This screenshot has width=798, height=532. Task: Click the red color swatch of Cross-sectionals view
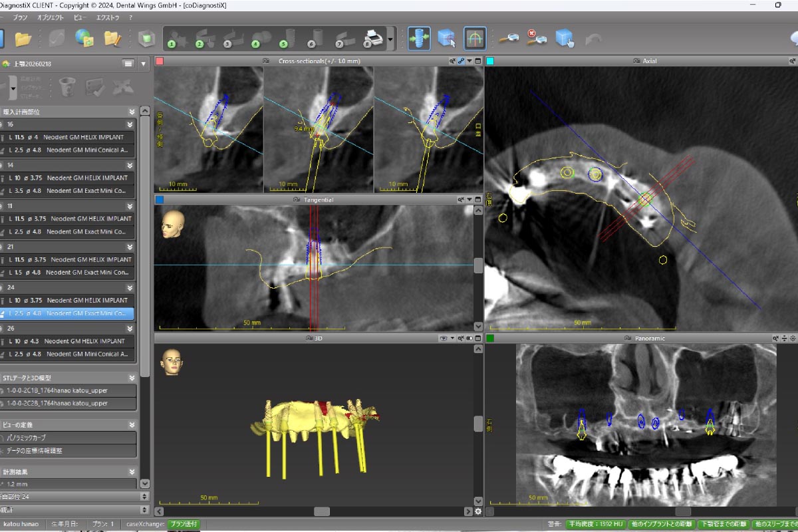coord(159,61)
